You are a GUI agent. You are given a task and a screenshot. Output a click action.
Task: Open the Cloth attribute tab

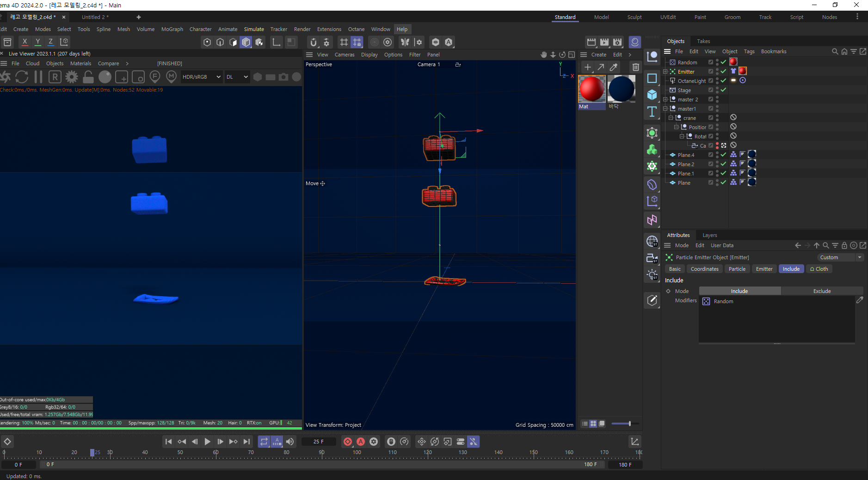[819, 269]
